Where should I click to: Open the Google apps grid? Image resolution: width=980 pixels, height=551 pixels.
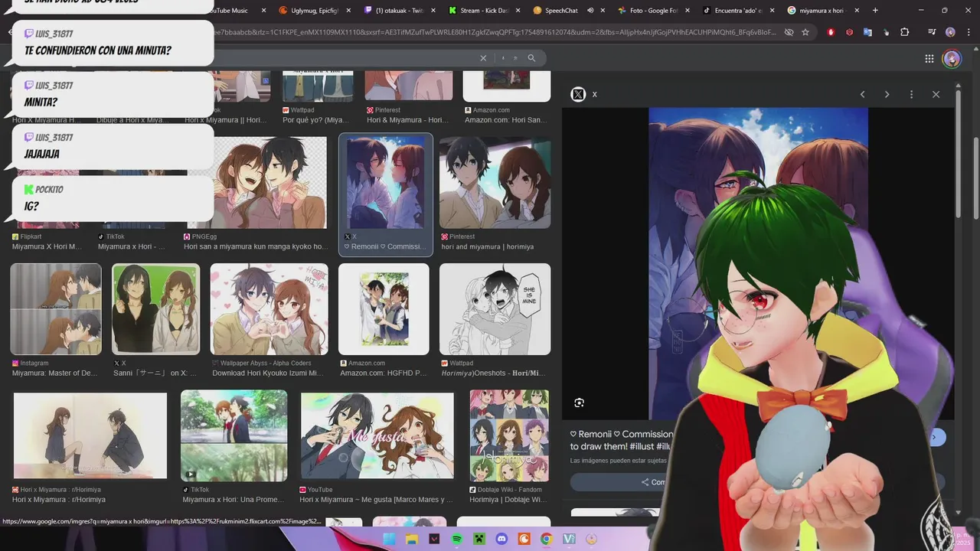tap(929, 58)
